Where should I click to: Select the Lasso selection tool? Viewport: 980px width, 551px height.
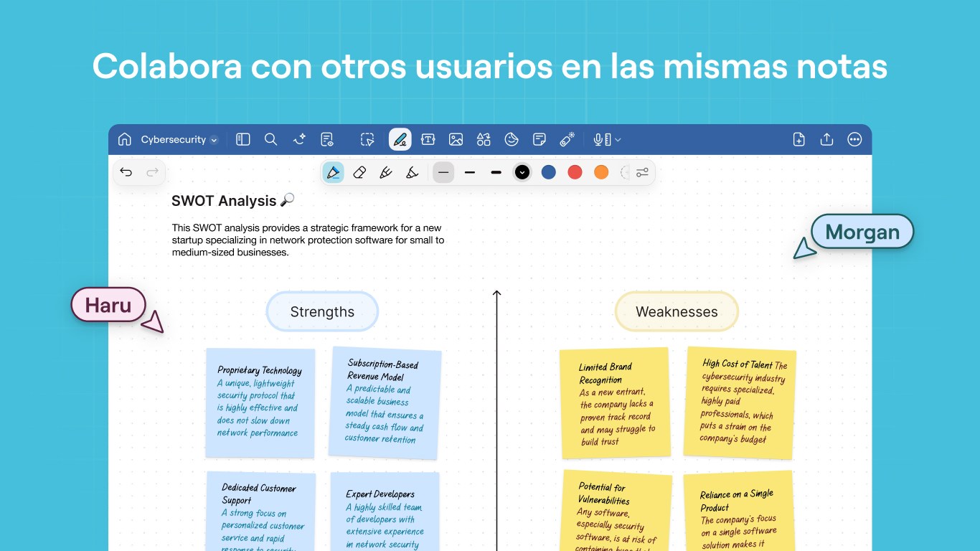click(367, 139)
